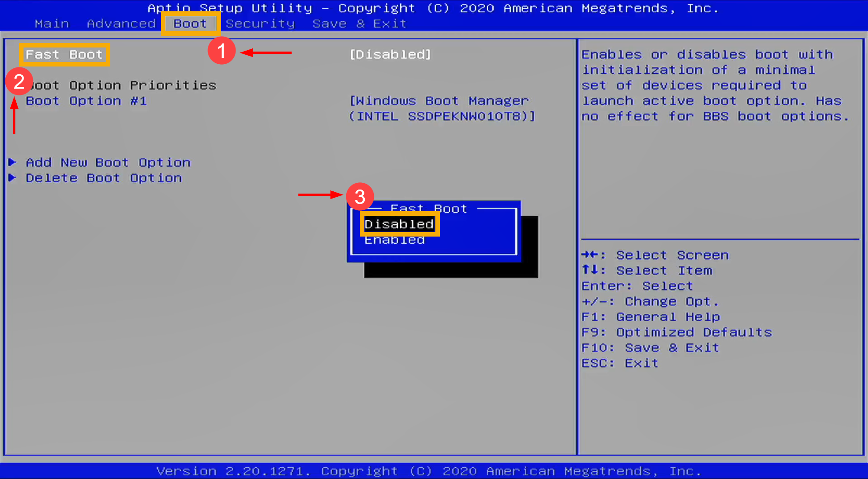Select Disabled in the Fast Boot popup
The image size is (868, 479).
(x=399, y=223)
